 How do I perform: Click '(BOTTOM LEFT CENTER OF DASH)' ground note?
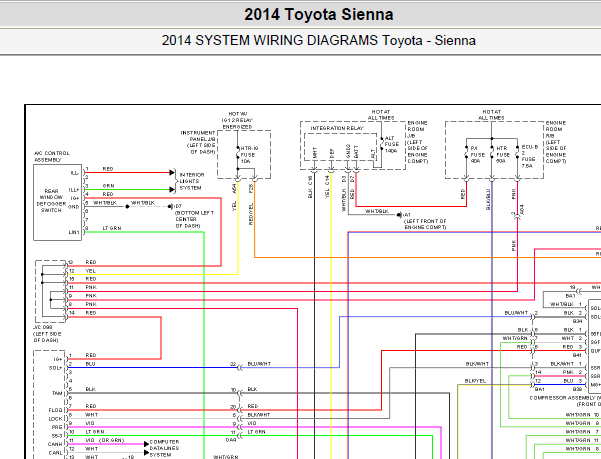(x=194, y=219)
